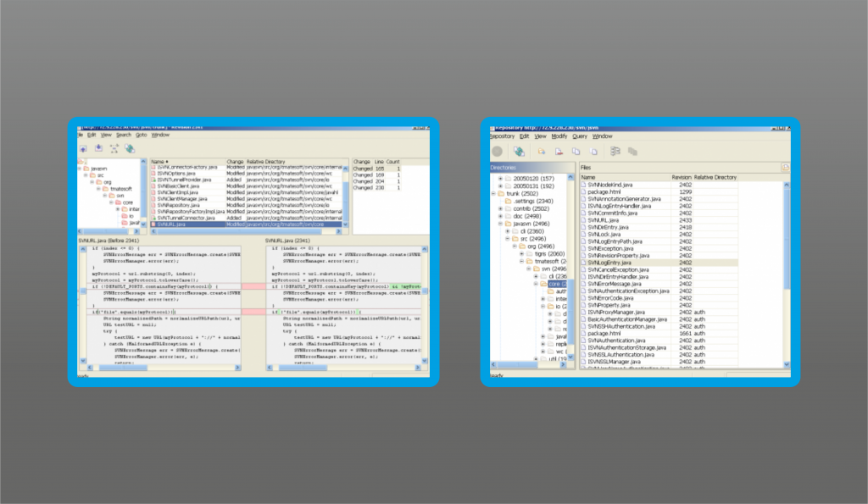Screen dimensions: 868x504
Task: Click the revision tree layout icon
Action: point(615,151)
